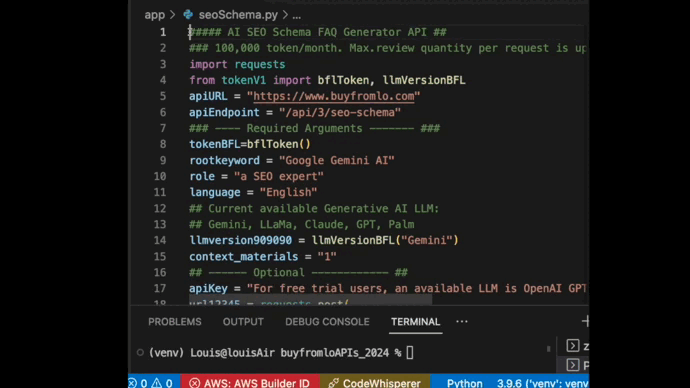Open the PROBLEMS panel tab
Screen dimensions: 690x388
[x=175, y=322]
